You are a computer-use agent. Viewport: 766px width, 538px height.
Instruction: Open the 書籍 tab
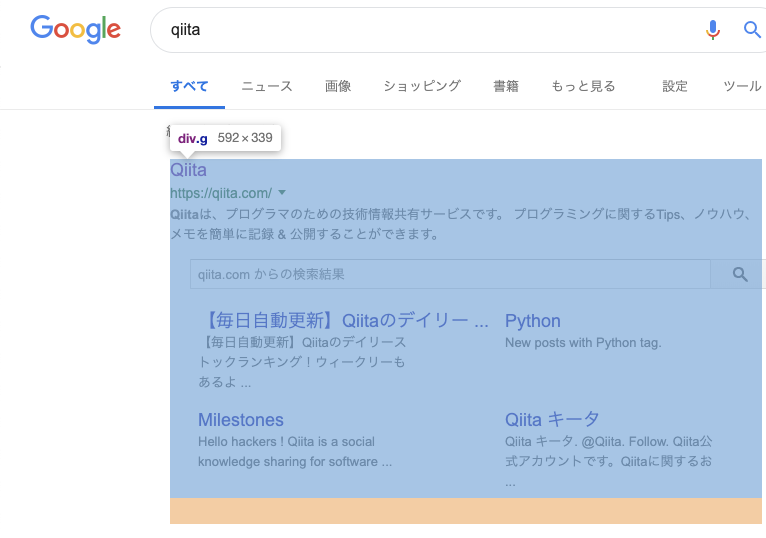click(x=506, y=86)
